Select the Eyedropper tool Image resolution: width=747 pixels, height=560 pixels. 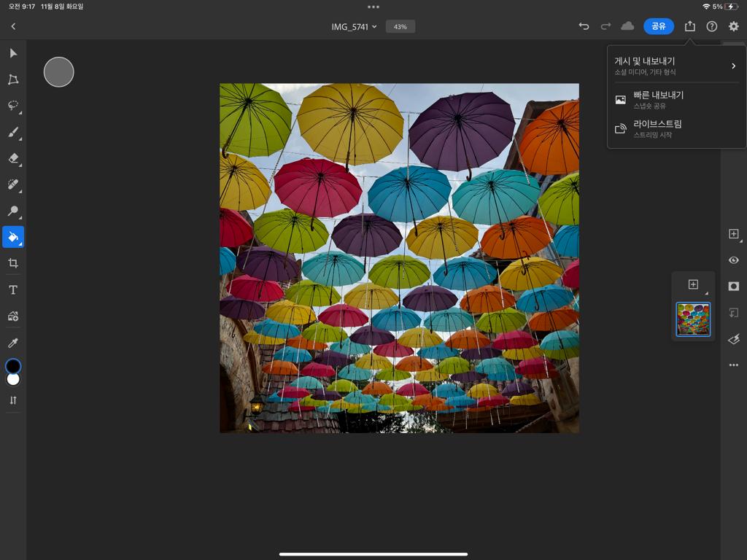(13, 343)
